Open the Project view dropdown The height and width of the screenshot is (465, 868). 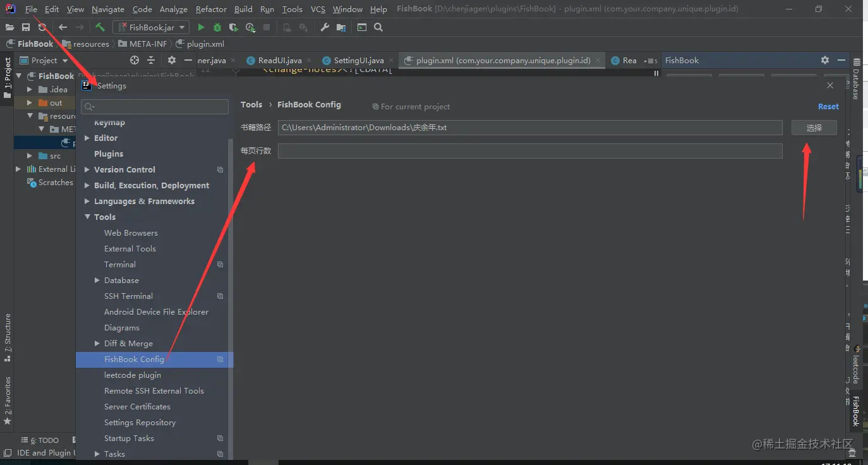(x=44, y=60)
